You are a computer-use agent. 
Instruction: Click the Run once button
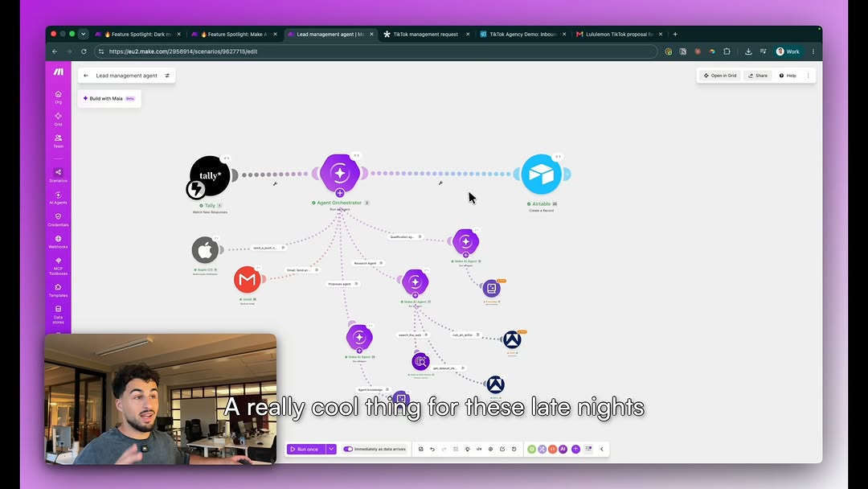tap(306, 449)
